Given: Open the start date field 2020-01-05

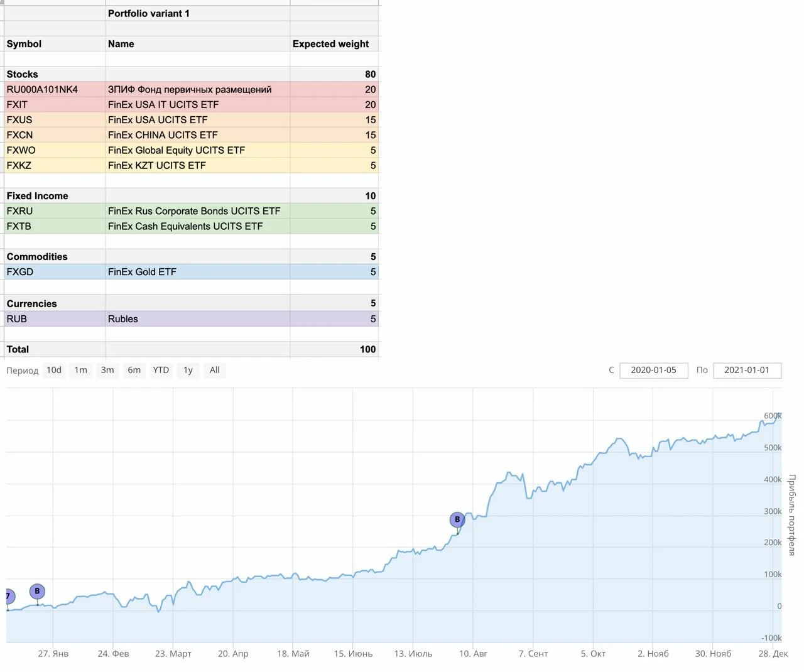Looking at the screenshot, I should click(x=653, y=370).
